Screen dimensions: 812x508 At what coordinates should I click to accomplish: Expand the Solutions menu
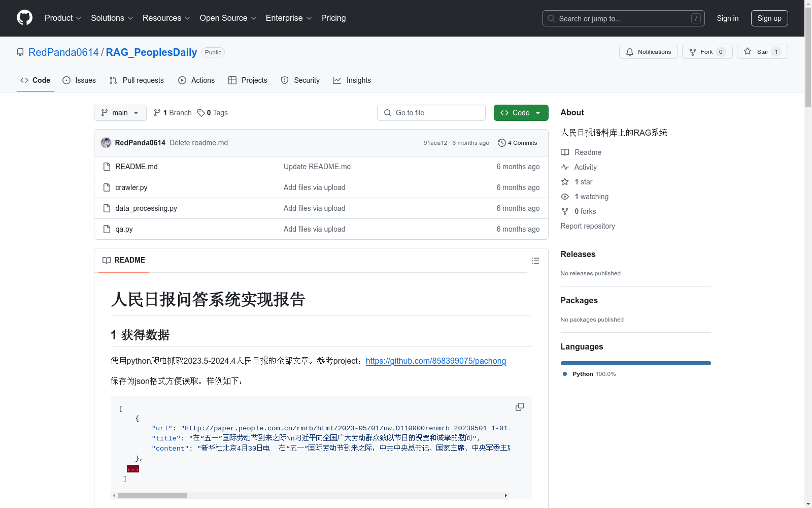point(112,18)
